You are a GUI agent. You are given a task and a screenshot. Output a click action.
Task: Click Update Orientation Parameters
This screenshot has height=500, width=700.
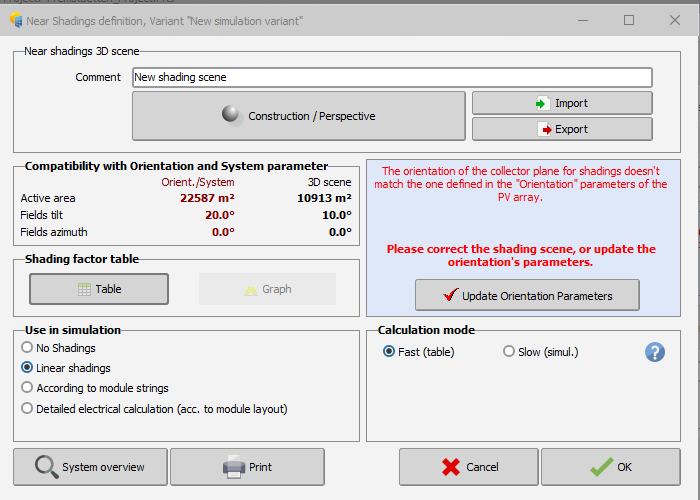pos(527,295)
